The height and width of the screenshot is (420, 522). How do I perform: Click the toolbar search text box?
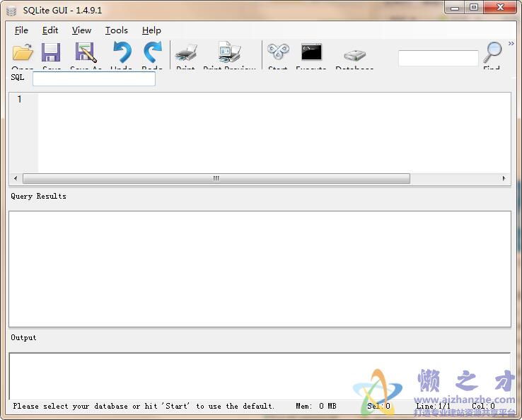[438, 58]
